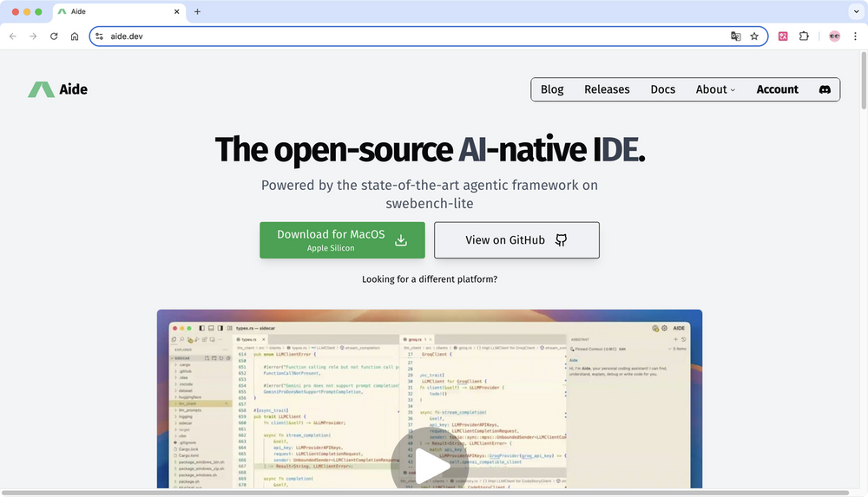
Task: Click the browser home icon
Action: 75,36
